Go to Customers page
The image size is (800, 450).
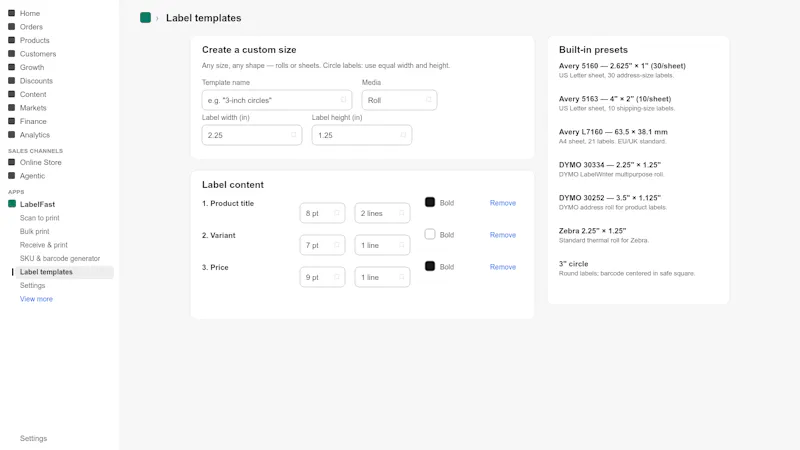[x=38, y=54]
